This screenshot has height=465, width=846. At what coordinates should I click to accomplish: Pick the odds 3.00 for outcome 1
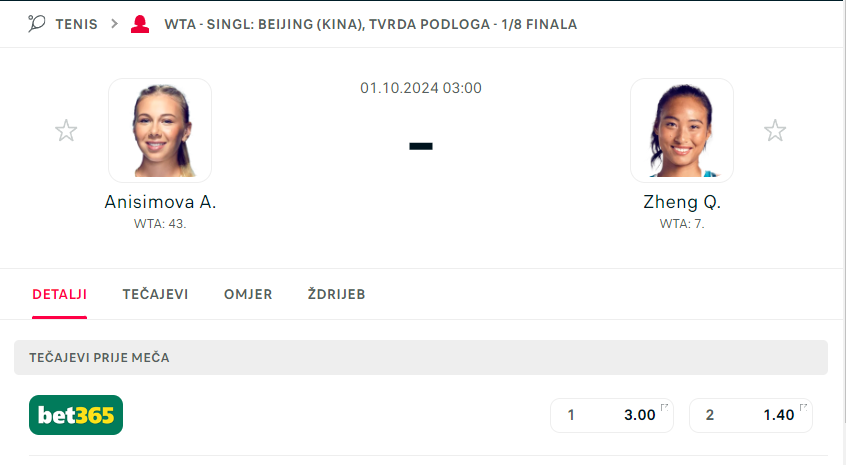[x=612, y=415]
